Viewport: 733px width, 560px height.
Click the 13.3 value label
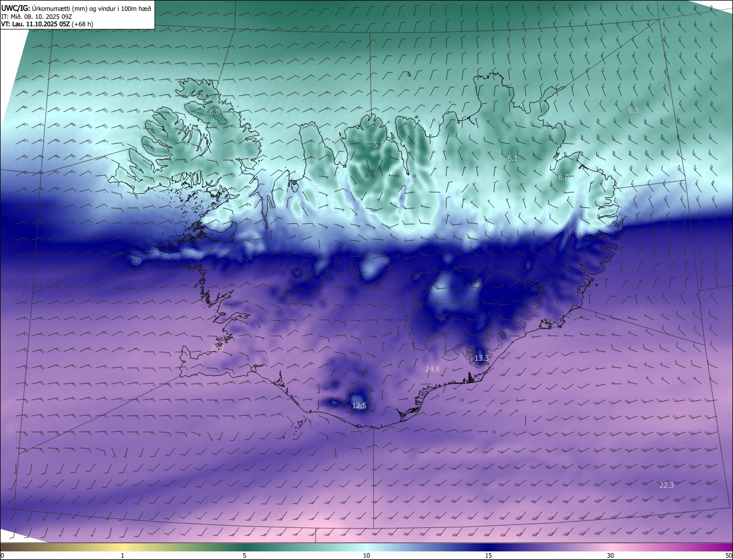tap(482, 358)
